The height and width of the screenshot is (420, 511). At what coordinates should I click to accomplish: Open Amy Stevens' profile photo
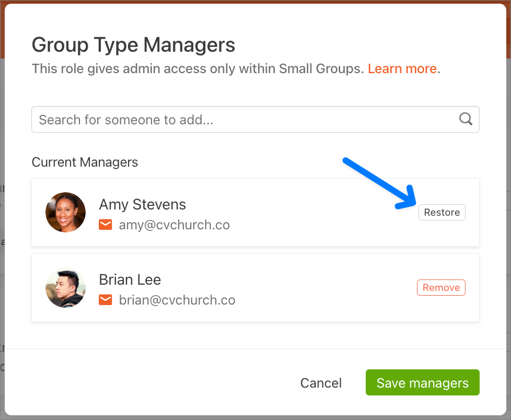click(x=65, y=212)
